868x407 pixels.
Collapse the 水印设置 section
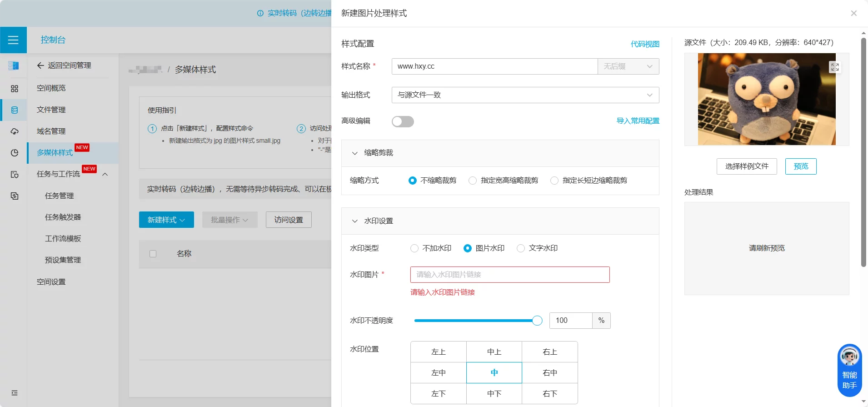pos(355,221)
